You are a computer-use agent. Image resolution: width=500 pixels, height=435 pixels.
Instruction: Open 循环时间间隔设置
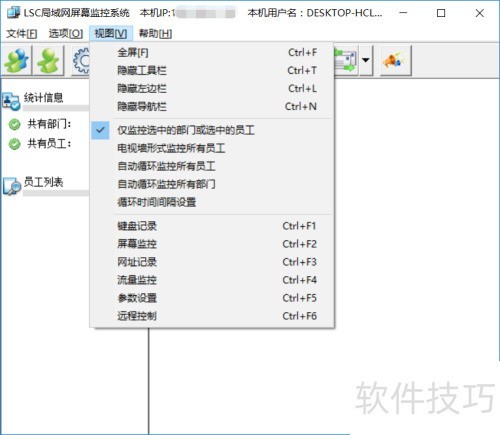212,202
